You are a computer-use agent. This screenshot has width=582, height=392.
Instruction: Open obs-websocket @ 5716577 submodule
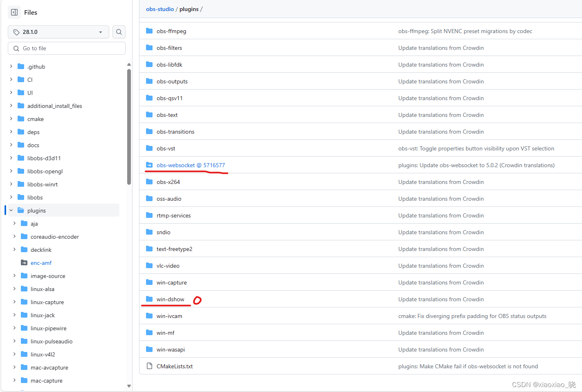tap(191, 165)
